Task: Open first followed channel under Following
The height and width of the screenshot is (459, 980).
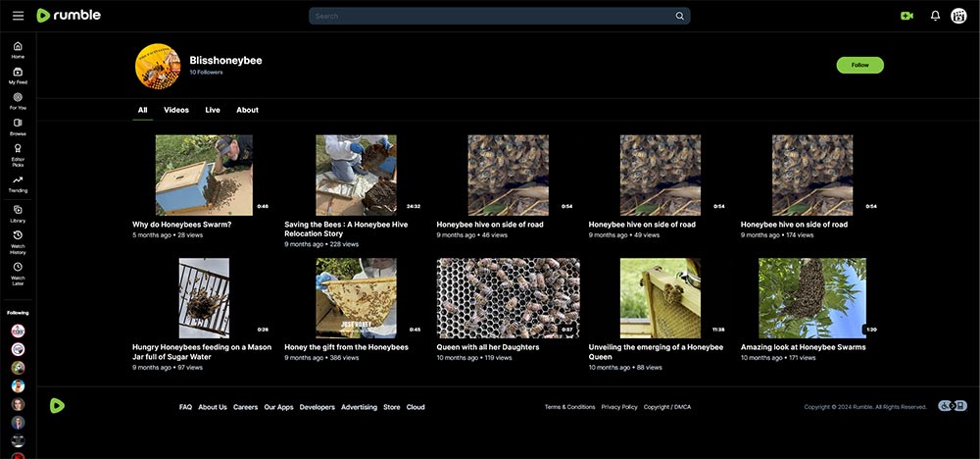Action: pyautogui.click(x=18, y=331)
